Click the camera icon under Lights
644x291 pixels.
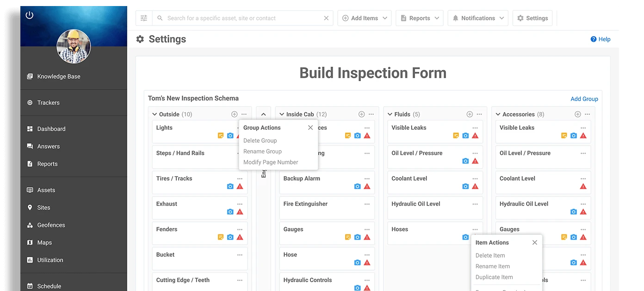pos(230,135)
